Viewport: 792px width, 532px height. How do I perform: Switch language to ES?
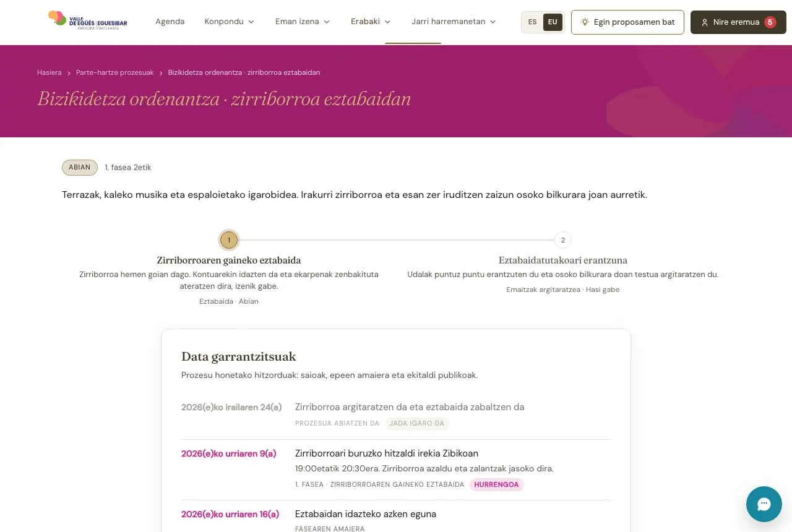coord(533,22)
